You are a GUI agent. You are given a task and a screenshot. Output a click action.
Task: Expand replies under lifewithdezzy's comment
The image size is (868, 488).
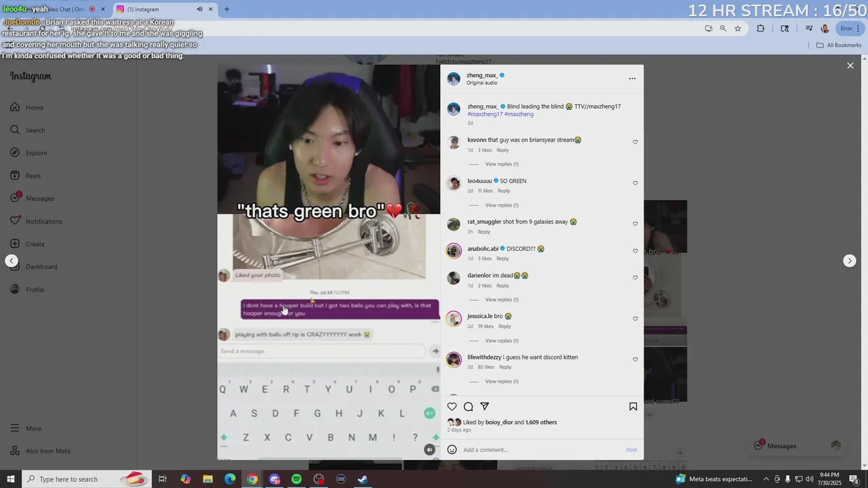click(x=502, y=381)
